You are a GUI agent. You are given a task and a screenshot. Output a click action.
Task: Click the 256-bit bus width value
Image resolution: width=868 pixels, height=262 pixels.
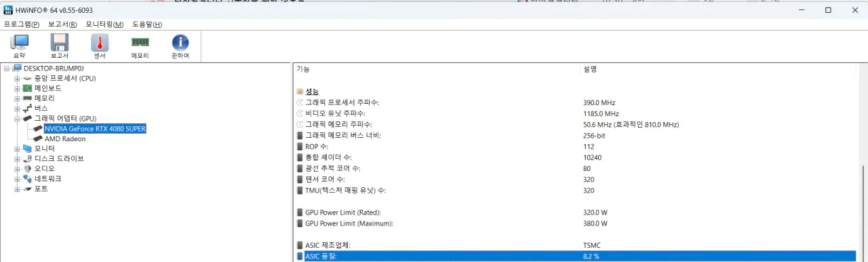[x=595, y=135]
